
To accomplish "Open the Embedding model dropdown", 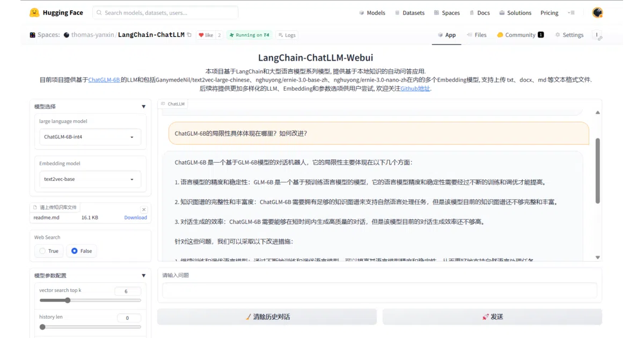I will point(90,179).
